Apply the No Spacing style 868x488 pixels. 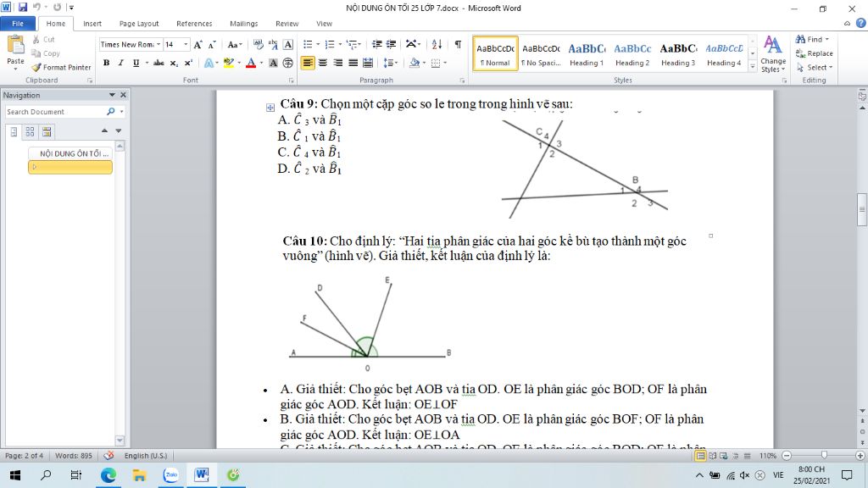(541, 53)
